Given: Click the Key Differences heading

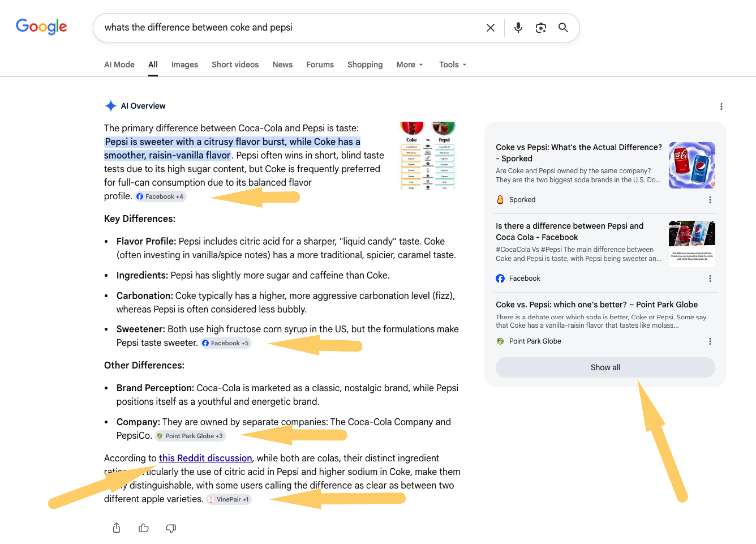Looking at the screenshot, I should 140,219.
